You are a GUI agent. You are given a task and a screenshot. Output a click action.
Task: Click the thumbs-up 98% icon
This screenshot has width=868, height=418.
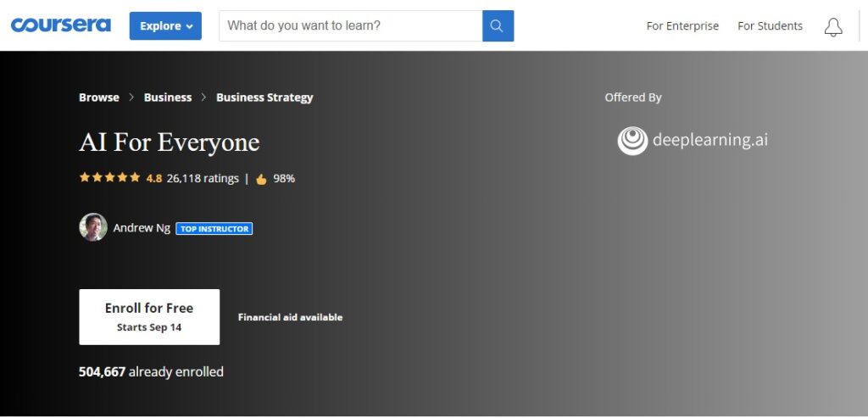(261, 179)
